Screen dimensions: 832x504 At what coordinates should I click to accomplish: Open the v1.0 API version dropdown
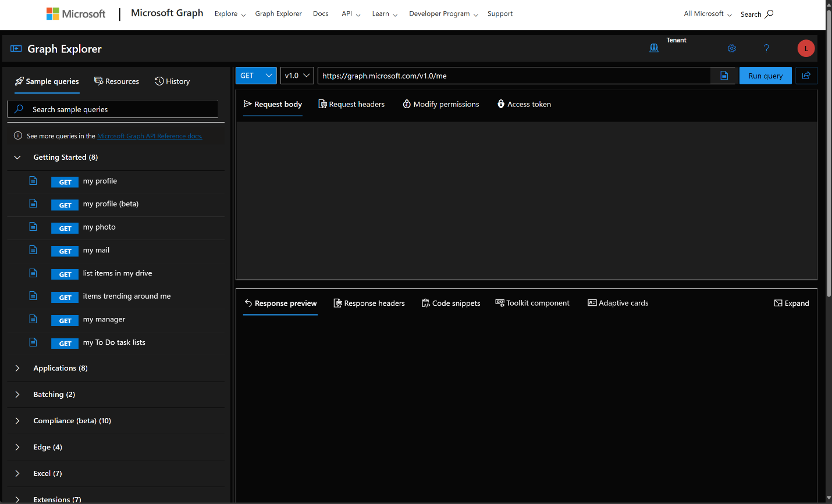tap(297, 76)
